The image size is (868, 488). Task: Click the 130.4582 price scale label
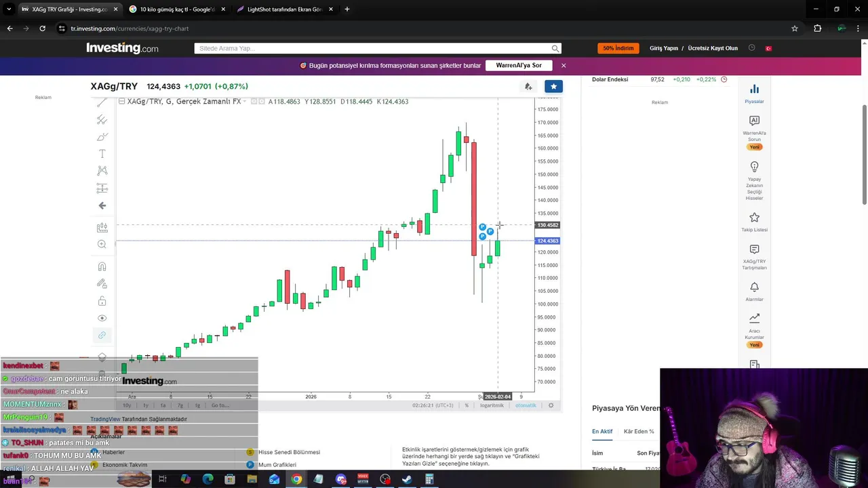[x=547, y=225]
